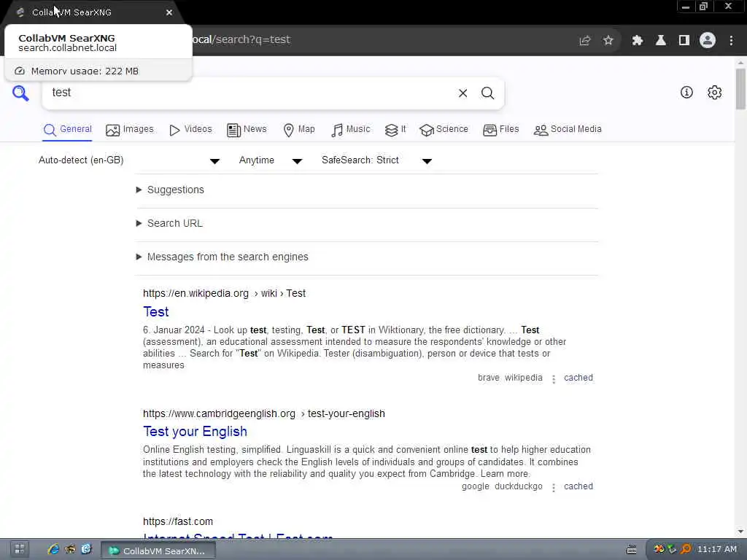Close the CollabVM SearXNG tab
This screenshot has height=560, width=747.
pyautogui.click(x=169, y=12)
